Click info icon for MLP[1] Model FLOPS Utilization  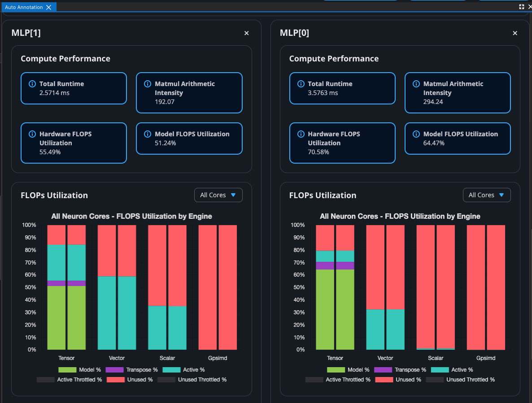(x=148, y=134)
